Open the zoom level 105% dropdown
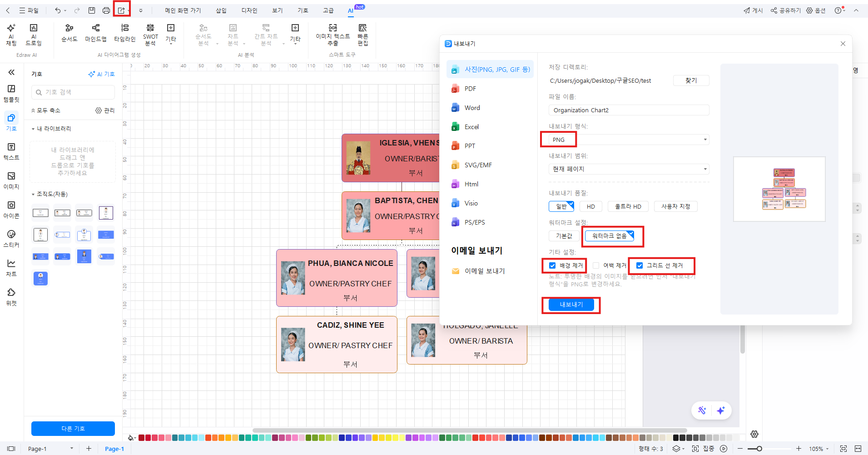 click(819, 449)
